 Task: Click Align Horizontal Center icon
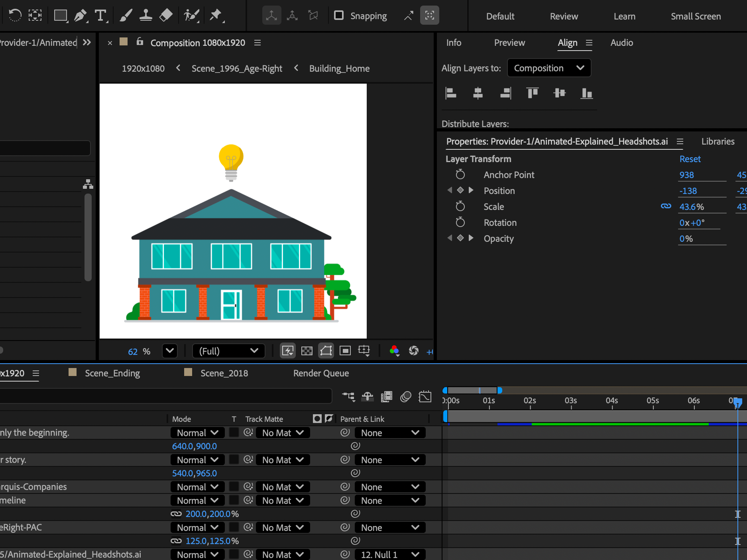[x=478, y=93]
